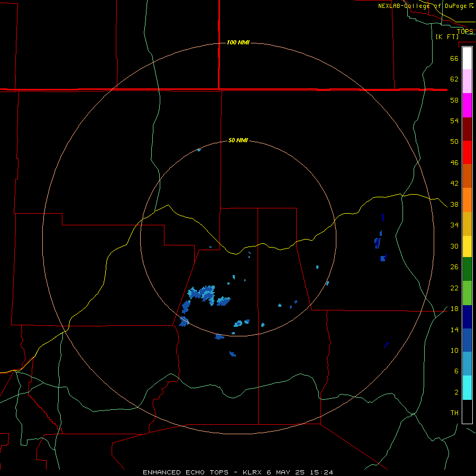The height and width of the screenshot is (476, 476).
Task: Click the white 66 kft color swatch
Action: pos(467,58)
